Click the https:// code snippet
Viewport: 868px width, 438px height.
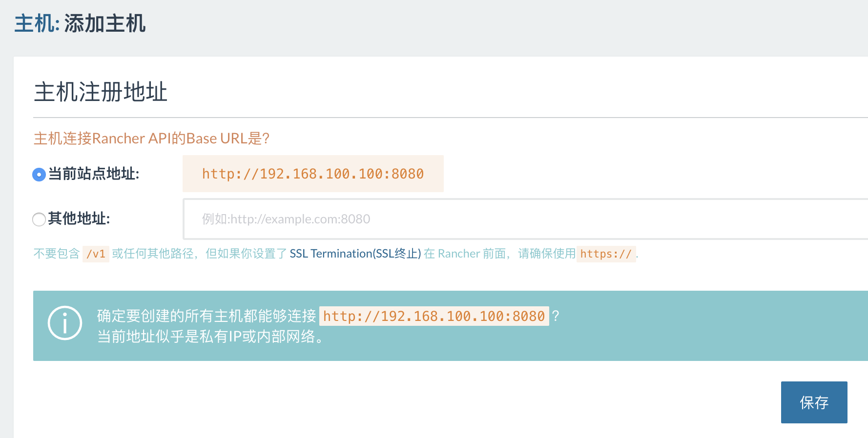606,254
